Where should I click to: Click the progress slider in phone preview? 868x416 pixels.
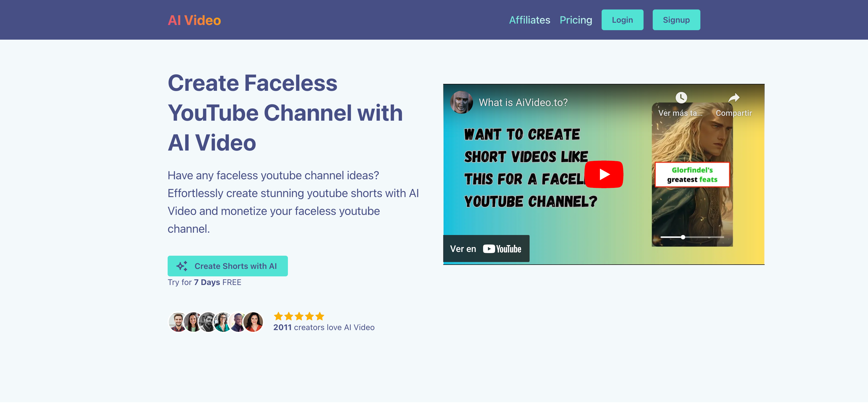692,237
